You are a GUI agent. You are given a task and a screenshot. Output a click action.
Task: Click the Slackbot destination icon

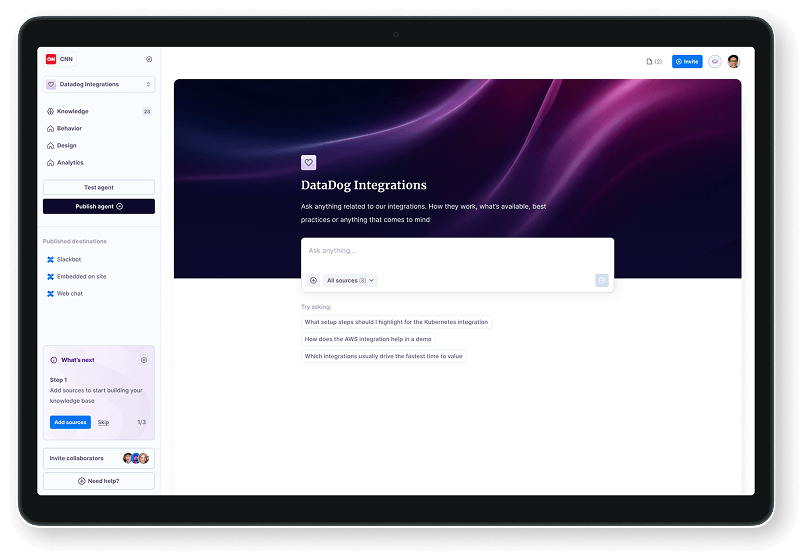click(x=50, y=259)
